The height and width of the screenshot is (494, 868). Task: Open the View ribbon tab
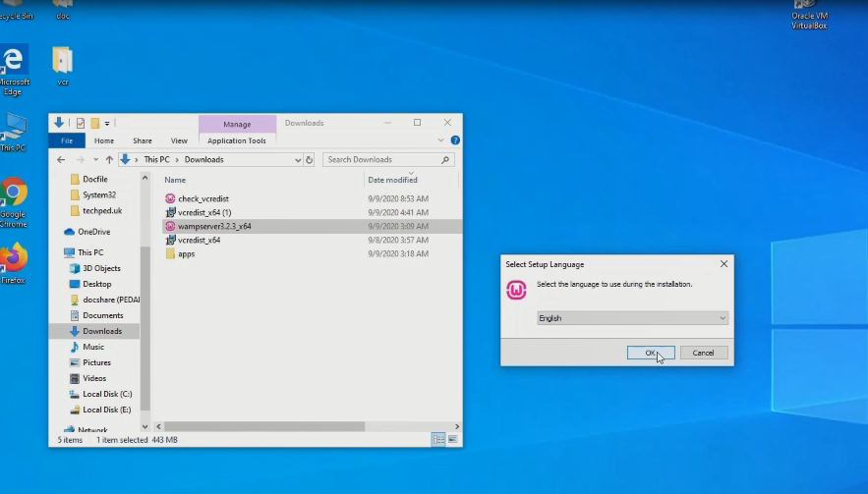[179, 140]
